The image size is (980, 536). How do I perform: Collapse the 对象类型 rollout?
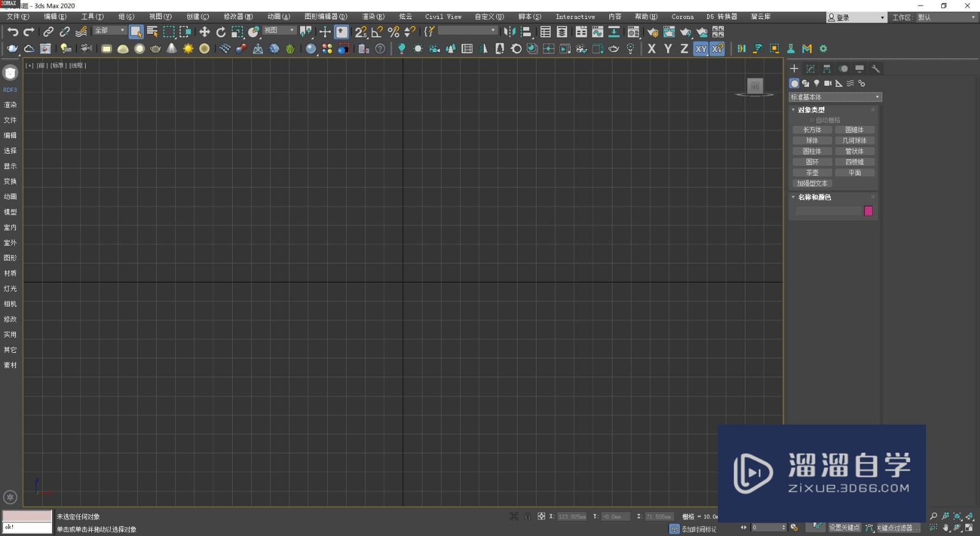(811, 110)
